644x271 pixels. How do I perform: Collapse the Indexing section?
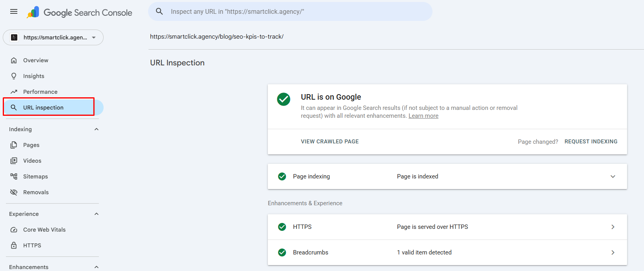click(x=97, y=129)
